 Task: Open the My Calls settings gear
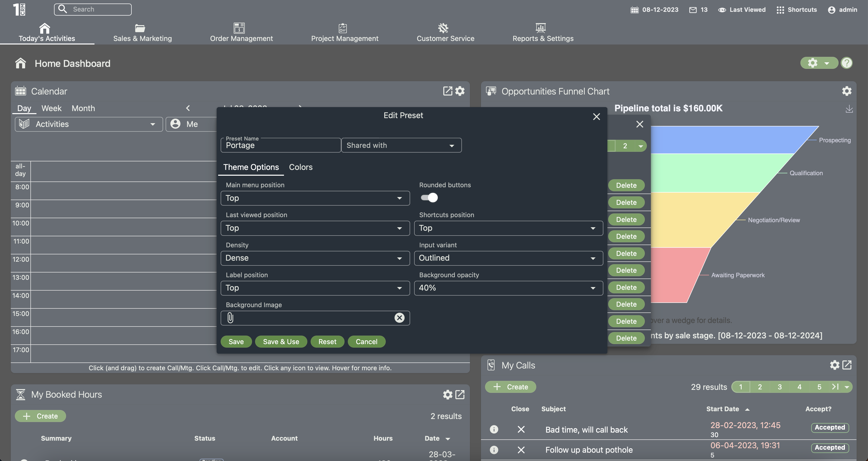pos(834,365)
